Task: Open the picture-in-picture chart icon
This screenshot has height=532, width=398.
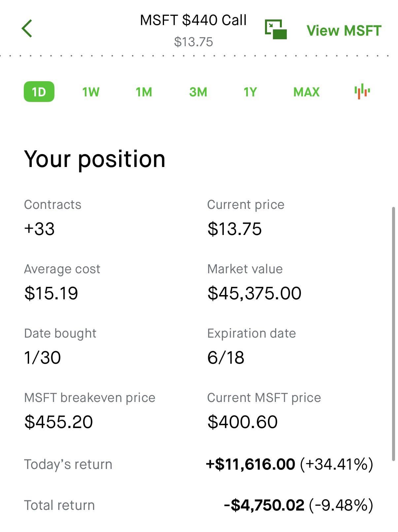Action: point(276,29)
